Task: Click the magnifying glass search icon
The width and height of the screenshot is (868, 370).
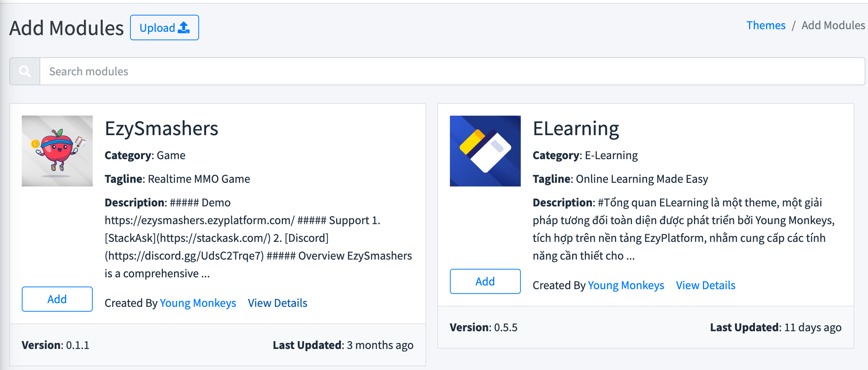Action: tap(25, 71)
